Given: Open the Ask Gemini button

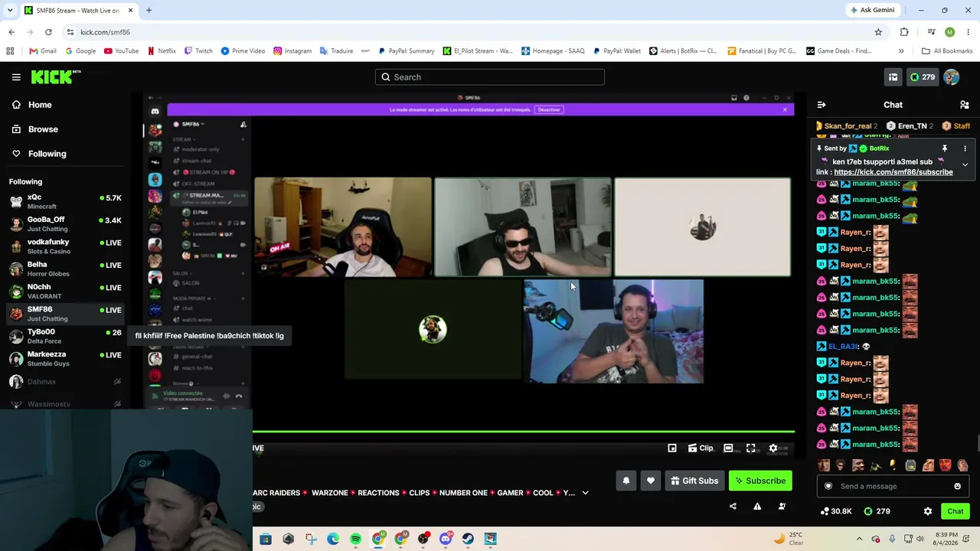Looking at the screenshot, I should [871, 10].
